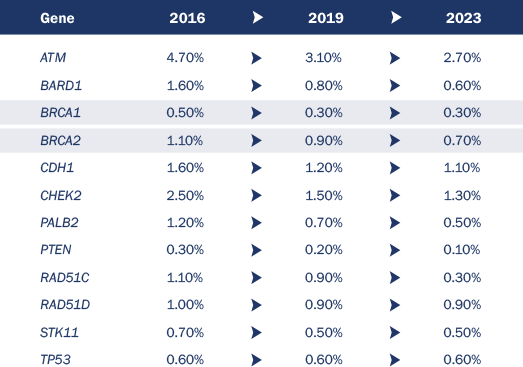This screenshot has width=523, height=367.
Task: Select CHEK2's 2016 value 2.50%
Action: [185, 196]
